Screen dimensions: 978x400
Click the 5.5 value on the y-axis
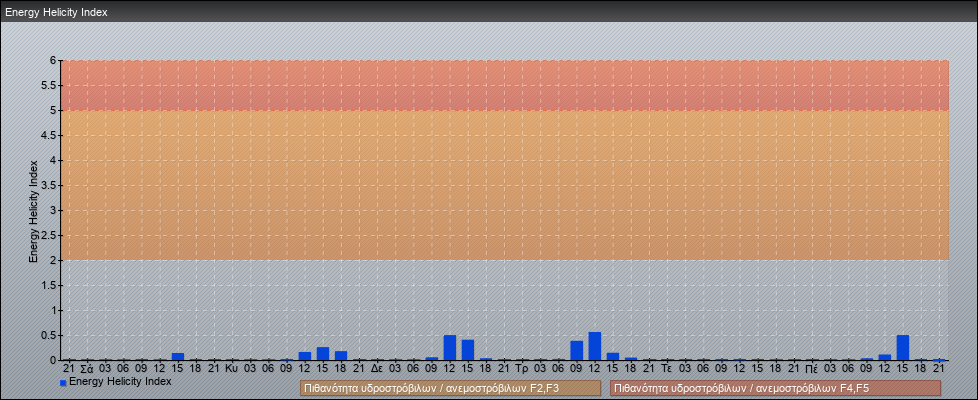49,85
